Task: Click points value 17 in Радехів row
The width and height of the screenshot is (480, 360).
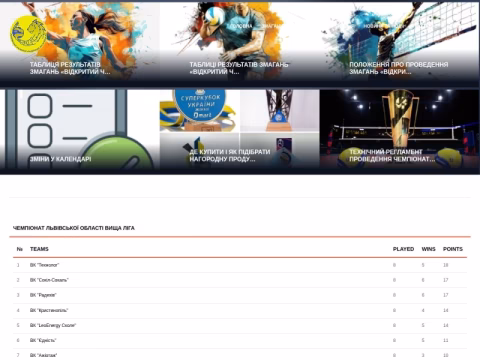Action: point(446,295)
